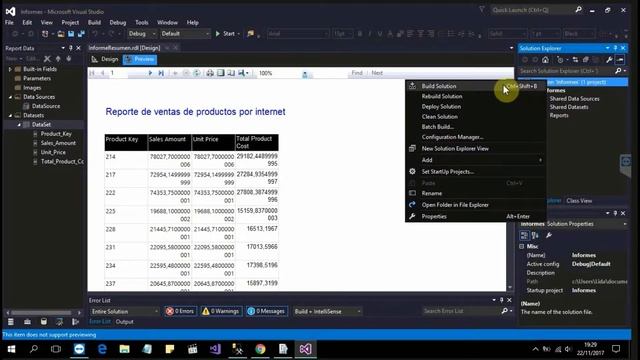
Task: Click the Export icon in the preview toolbar
Action: coord(242,73)
